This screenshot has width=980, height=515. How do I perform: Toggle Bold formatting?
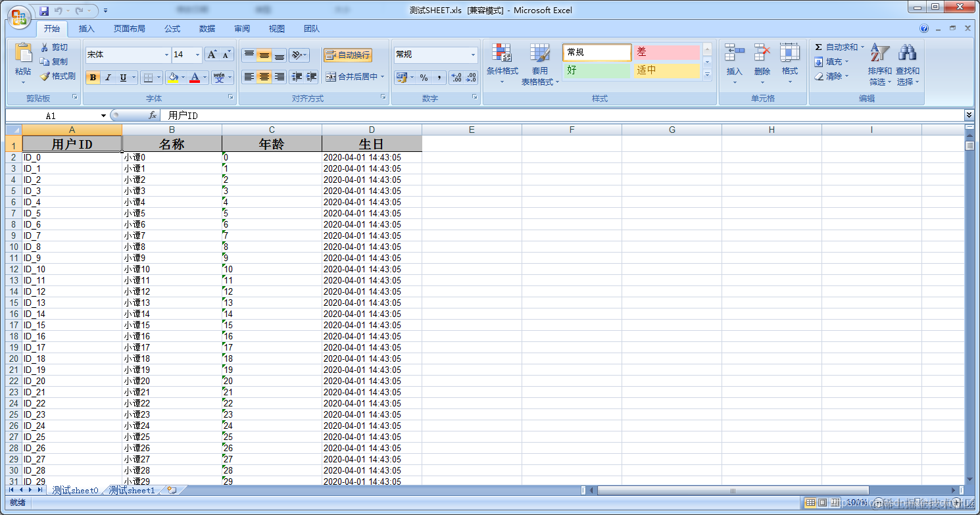point(93,78)
